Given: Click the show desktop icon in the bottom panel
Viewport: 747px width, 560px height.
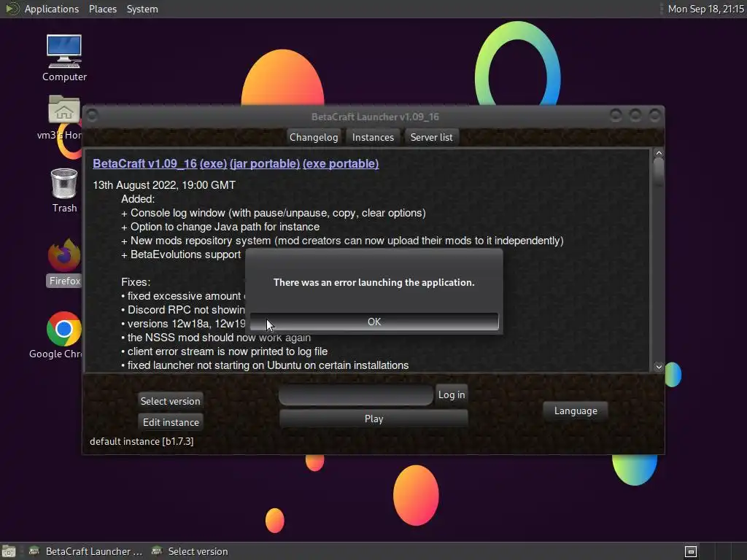Looking at the screenshot, I should 9,551.
